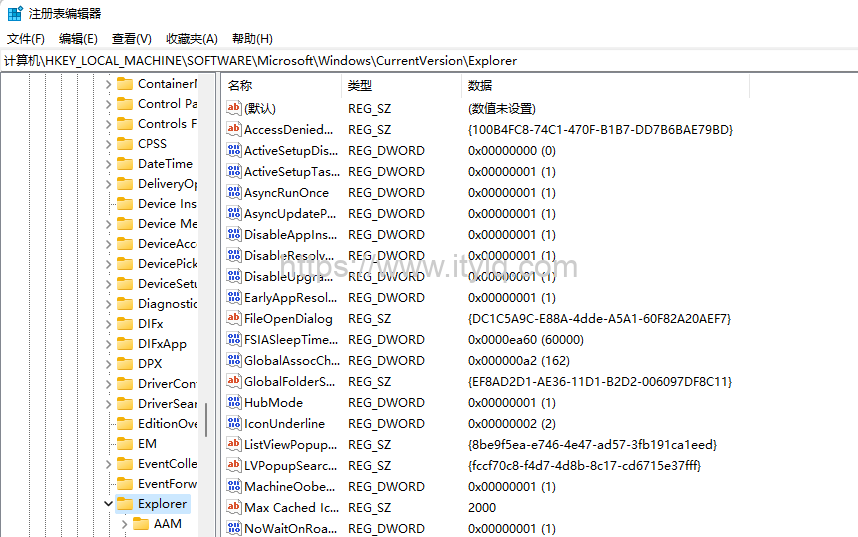Click the GlobalAssocCh DWORD value icon
This screenshot has width=858, height=537.
pyautogui.click(x=234, y=360)
